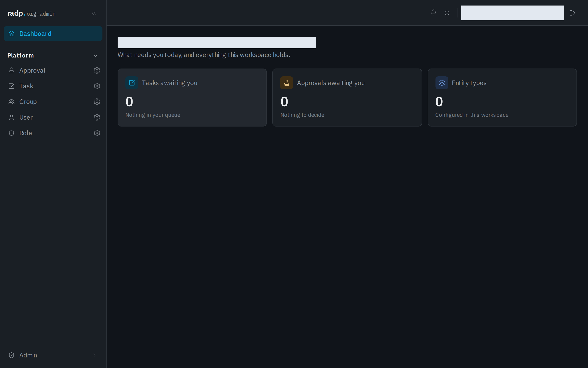Open the Approvals awaiting you card
Image resolution: width=588 pixels, height=368 pixels.
tap(347, 97)
